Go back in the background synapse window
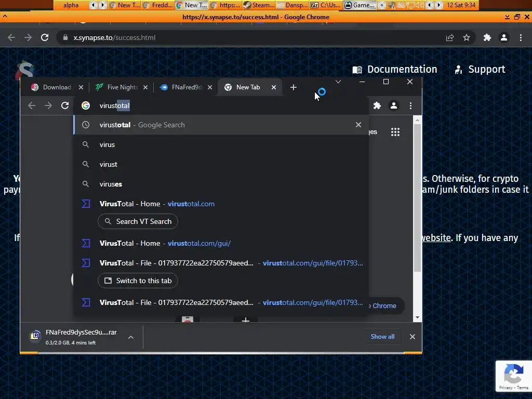The height and width of the screenshot is (399, 532). point(11,37)
